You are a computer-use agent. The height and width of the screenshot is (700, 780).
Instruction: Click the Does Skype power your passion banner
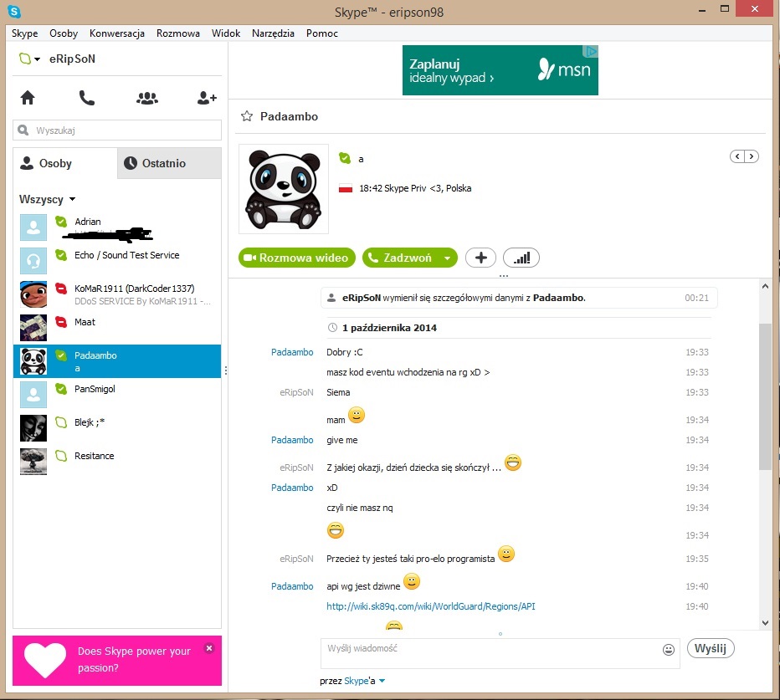click(x=117, y=661)
